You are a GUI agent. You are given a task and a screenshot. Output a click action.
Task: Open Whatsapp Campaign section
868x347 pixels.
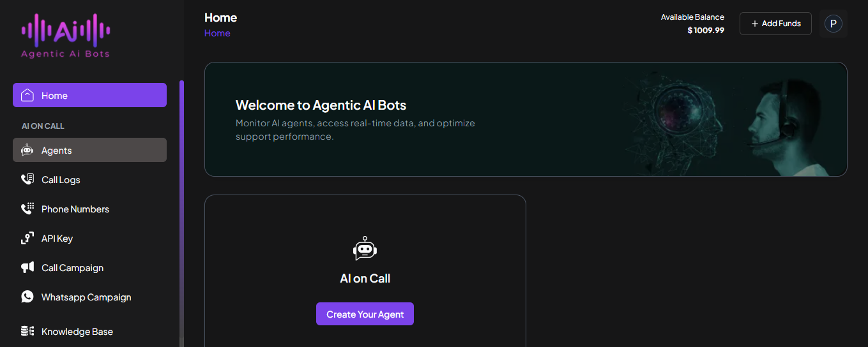[x=86, y=297]
